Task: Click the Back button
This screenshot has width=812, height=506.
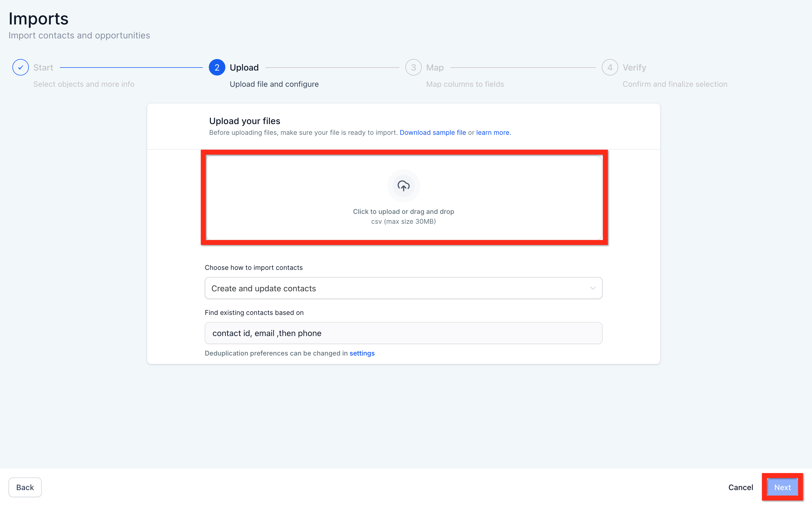Action: tap(25, 487)
